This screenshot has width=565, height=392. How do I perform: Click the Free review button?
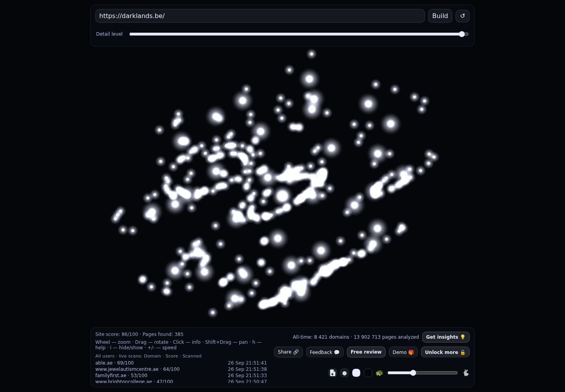366,352
